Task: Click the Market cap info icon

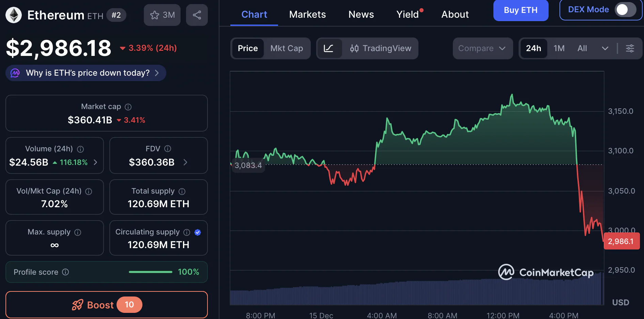Action: coord(128,107)
